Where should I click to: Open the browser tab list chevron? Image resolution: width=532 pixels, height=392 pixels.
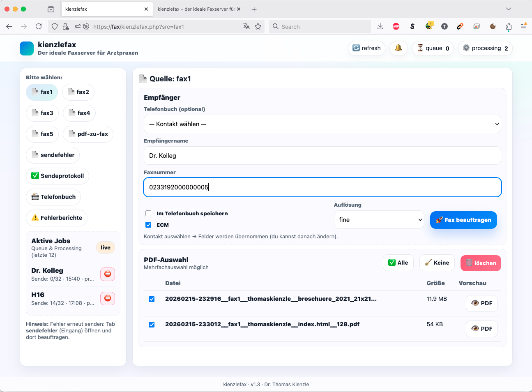tap(508, 9)
